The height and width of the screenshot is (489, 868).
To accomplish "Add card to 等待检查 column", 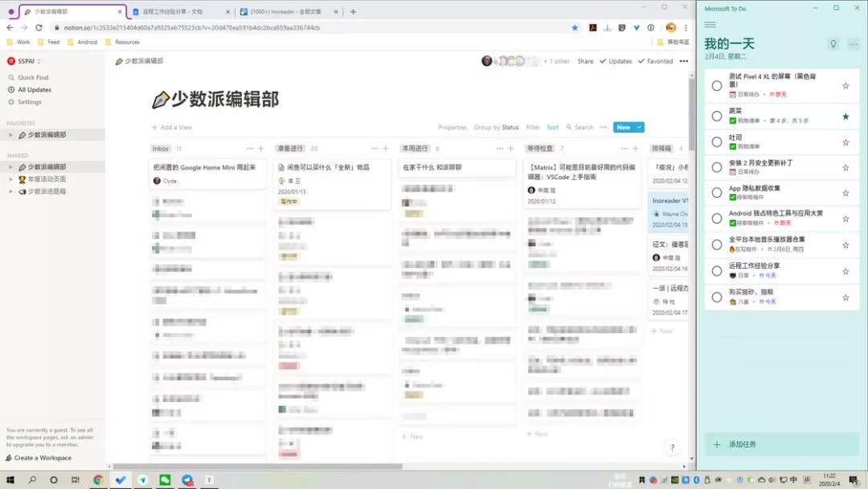I will (x=636, y=149).
